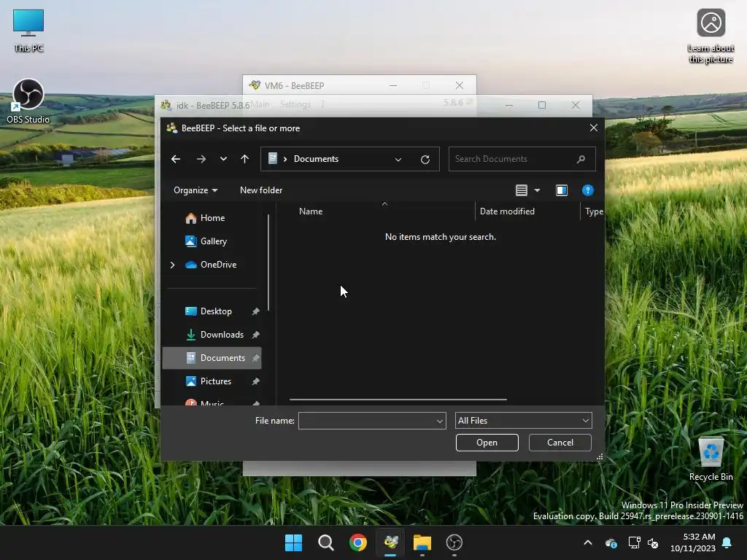This screenshot has width=747, height=560.
Task: Go back in the file dialog
Action: (x=176, y=159)
